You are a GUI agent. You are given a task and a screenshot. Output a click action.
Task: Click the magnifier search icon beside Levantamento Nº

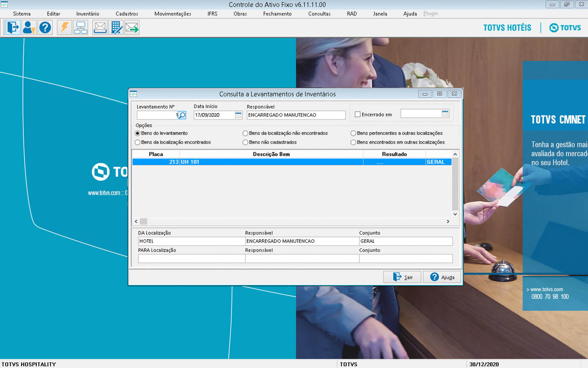point(182,115)
